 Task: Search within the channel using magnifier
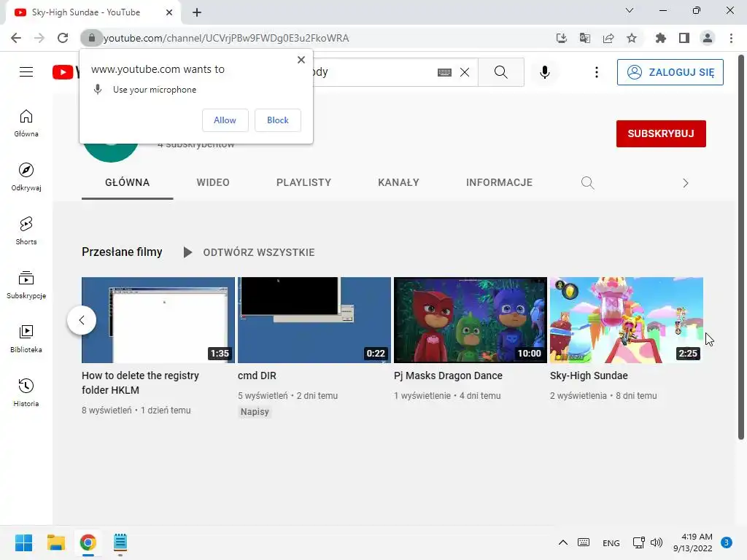click(587, 183)
